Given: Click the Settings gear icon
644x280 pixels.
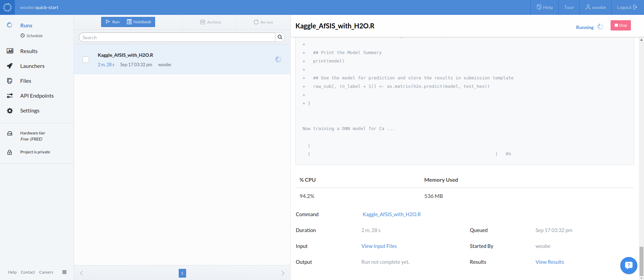Looking at the screenshot, I should 10,110.
